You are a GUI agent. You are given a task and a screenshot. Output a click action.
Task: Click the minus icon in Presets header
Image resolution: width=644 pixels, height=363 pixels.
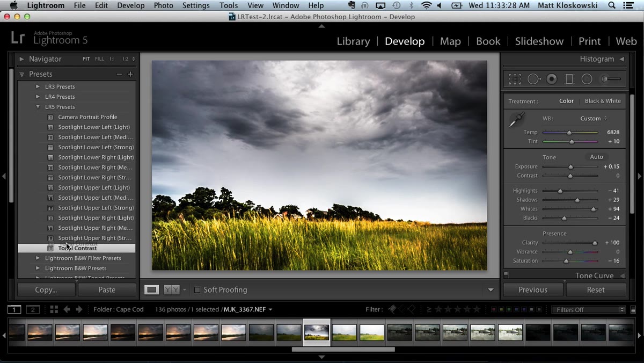coord(119,74)
